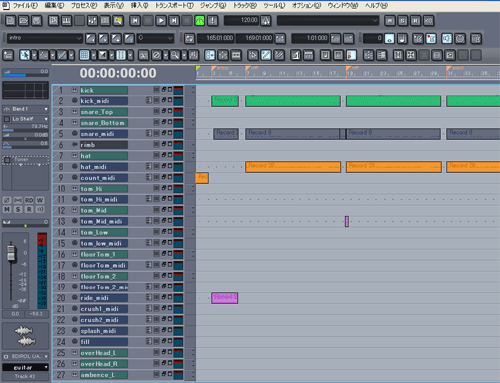
Task: Click the New Project icon
Action: [10, 21]
